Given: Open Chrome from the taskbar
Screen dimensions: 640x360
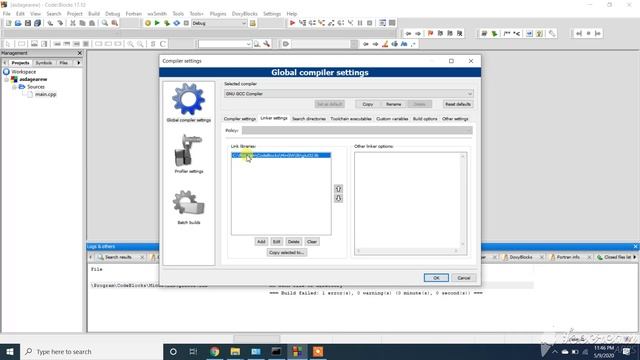Looking at the screenshot, I should pos(215,351).
